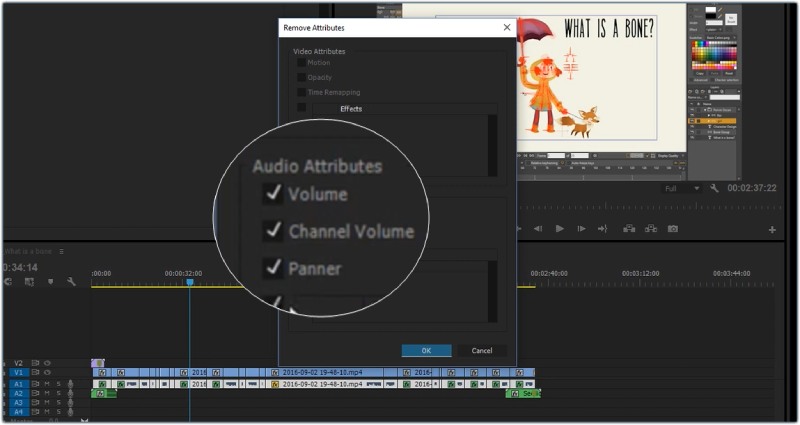Click the What is a bone sequence tab
800x425 pixels.
(29, 252)
